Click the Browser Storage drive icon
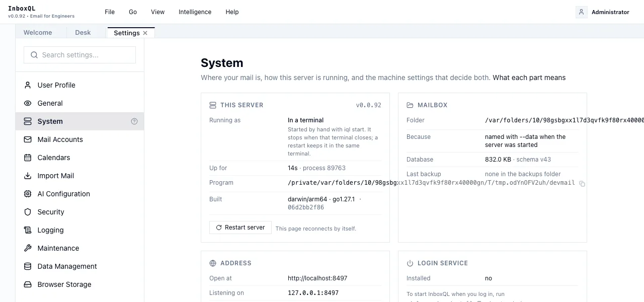This screenshot has height=302, width=644. 28,284
